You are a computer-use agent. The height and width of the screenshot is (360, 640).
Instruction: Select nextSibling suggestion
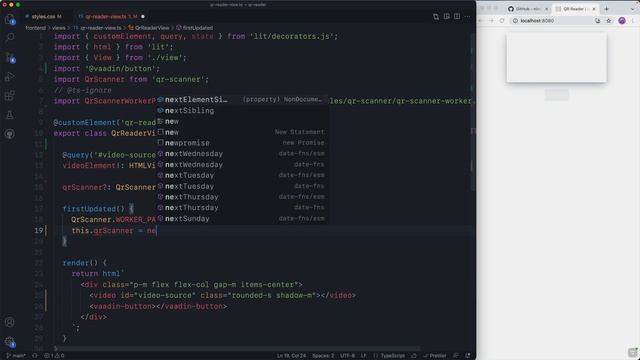tap(242, 111)
